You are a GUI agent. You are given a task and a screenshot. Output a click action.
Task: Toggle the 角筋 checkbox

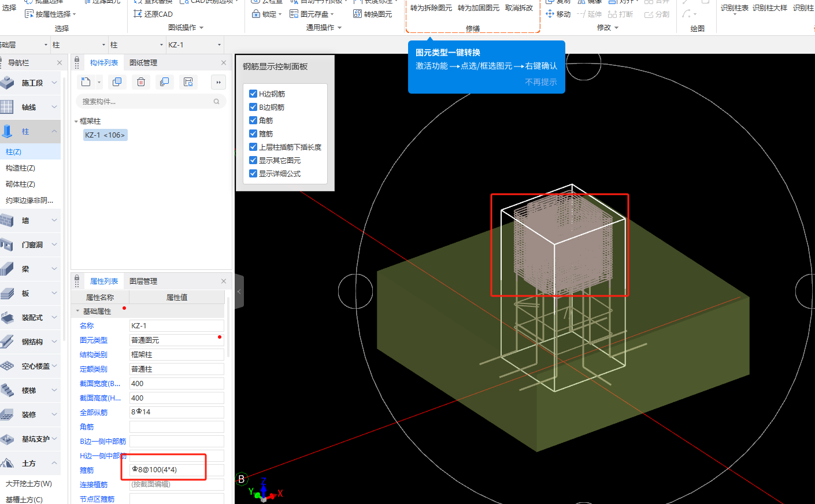(x=253, y=120)
